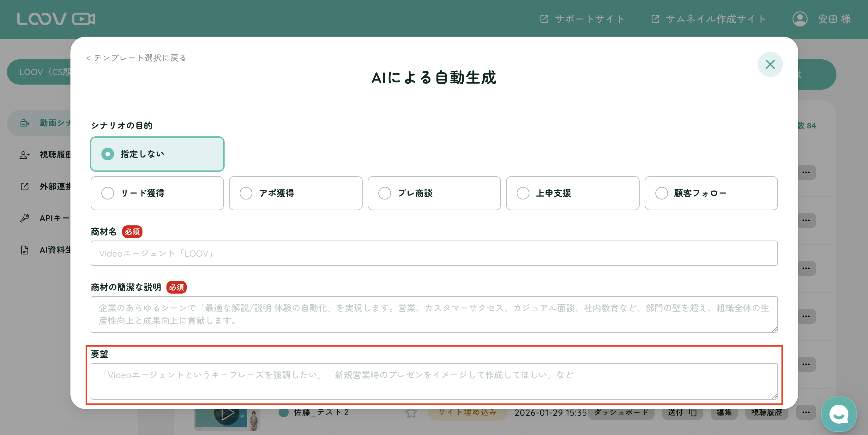Click the 商材名 text input field

(434, 253)
